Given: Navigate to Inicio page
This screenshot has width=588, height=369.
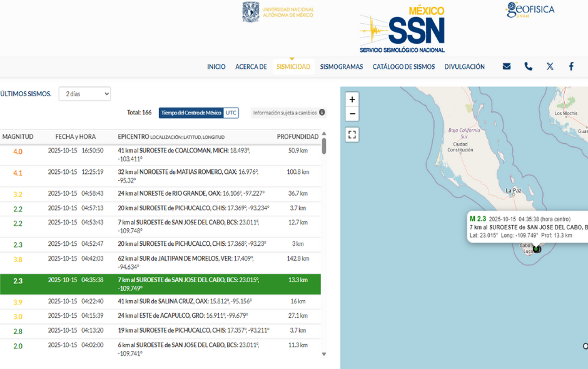Looking at the screenshot, I should [216, 67].
